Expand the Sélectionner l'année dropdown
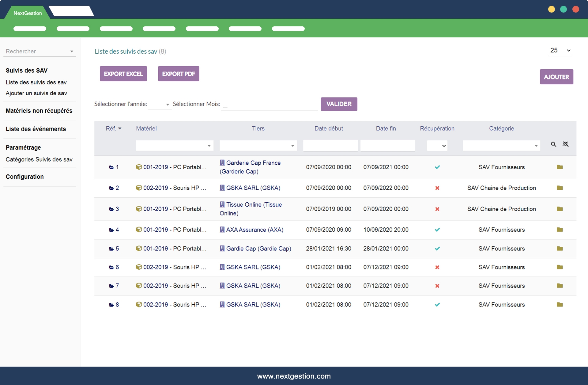The width and height of the screenshot is (588, 385). [x=160, y=105]
